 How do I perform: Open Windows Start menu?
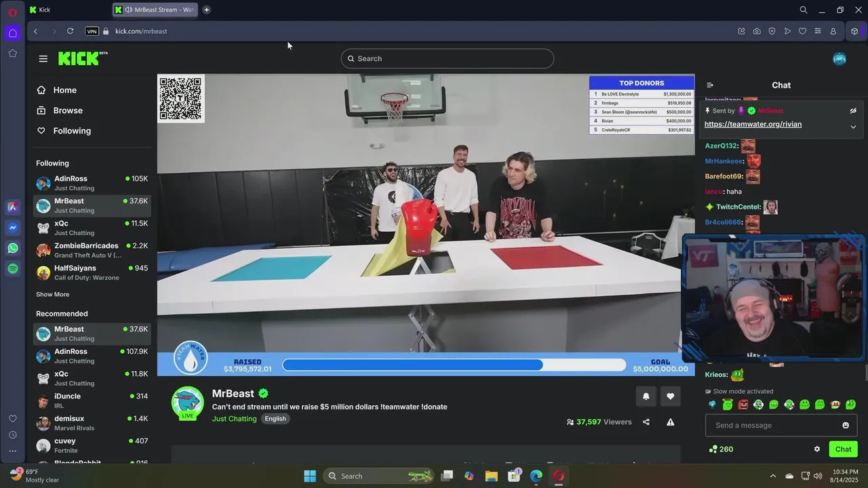click(310, 476)
